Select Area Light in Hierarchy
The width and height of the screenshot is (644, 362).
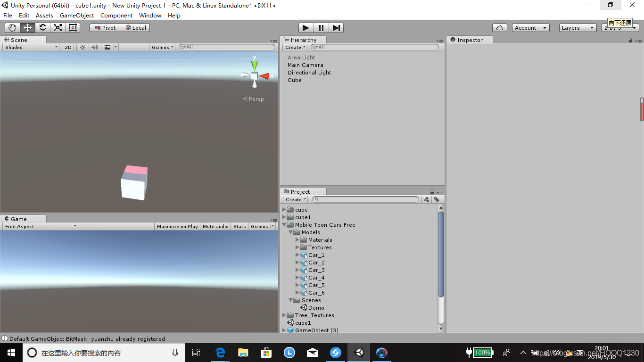pos(301,58)
